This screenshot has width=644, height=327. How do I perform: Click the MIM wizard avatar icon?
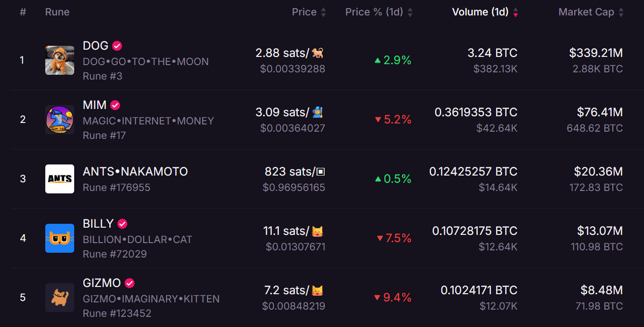60,120
